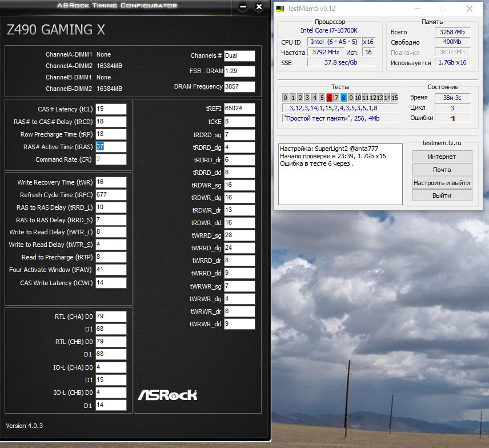The width and height of the screenshot is (489, 448).
Task: Minimize the ASRock Timing Configurator window
Action: (x=243, y=6)
